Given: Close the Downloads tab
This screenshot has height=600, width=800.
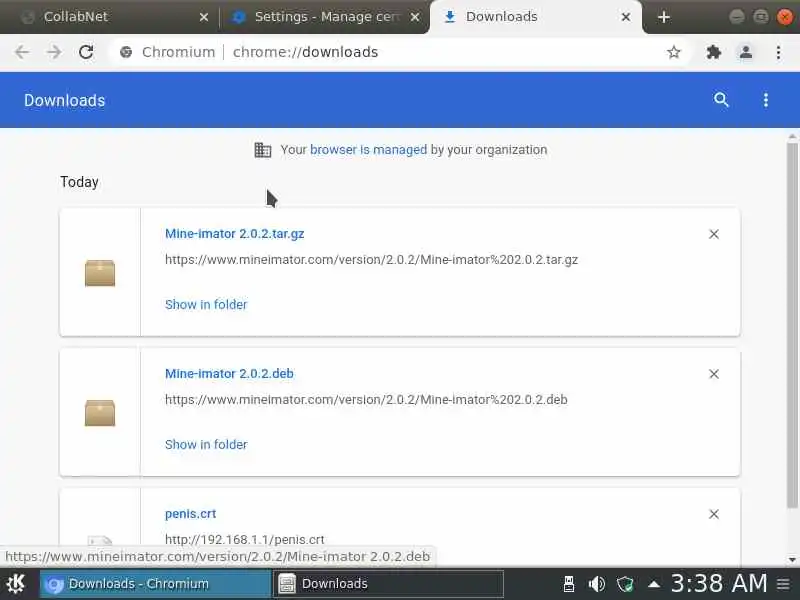Looking at the screenshot, I should click(626, 17).
